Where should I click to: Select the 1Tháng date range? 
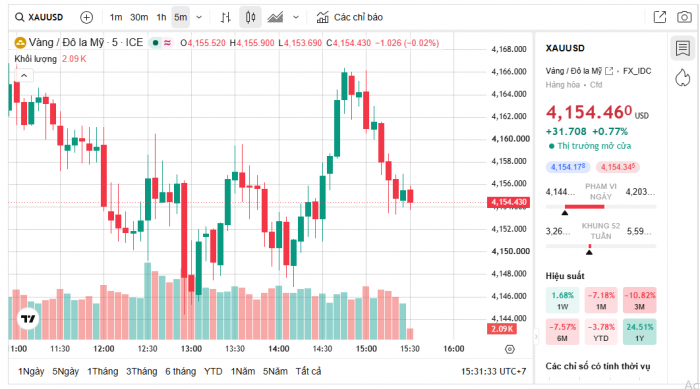pos(102,372)
